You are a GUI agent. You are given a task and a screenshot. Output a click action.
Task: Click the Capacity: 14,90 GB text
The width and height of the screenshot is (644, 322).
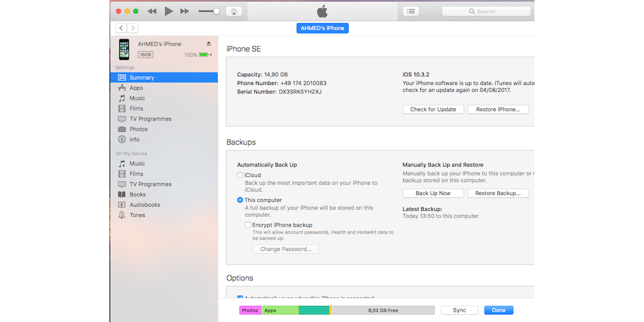[263, 74]
